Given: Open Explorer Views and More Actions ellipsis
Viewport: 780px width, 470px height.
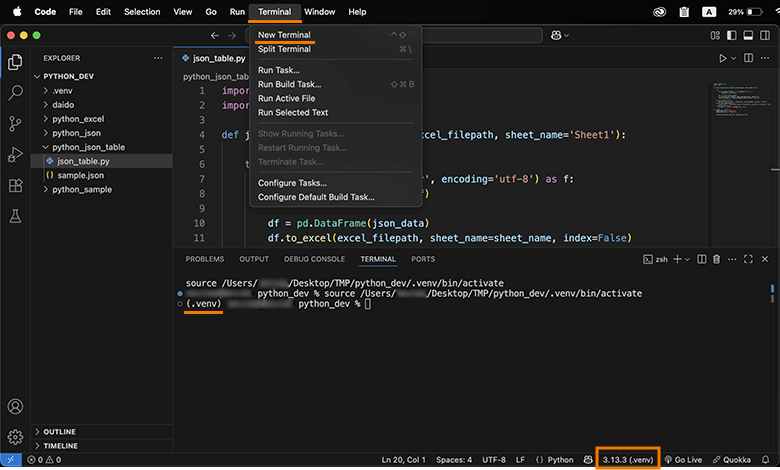Looking at the screenshot, I should [x=158, y=58].
